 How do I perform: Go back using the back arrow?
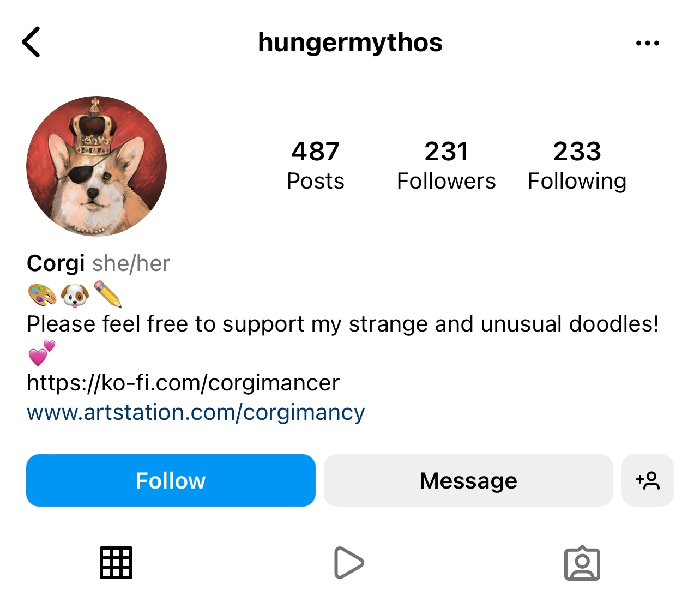click(31, 42)
